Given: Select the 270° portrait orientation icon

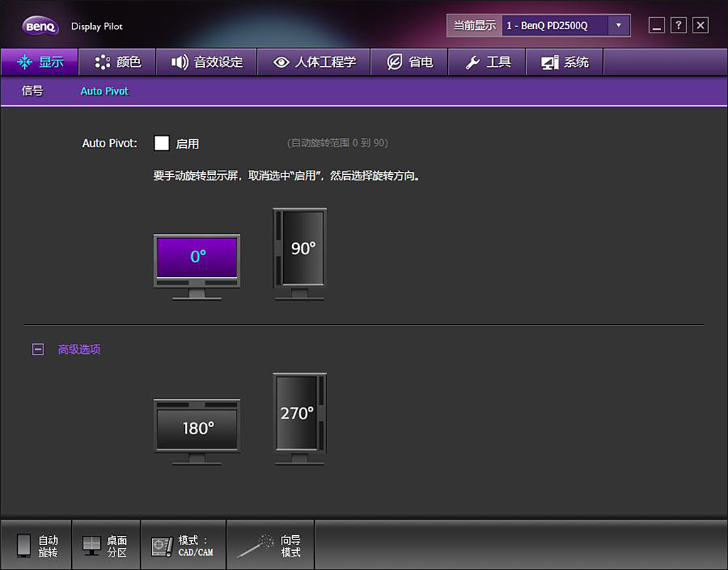Looking at the screenshot, I should click(299, 419).
